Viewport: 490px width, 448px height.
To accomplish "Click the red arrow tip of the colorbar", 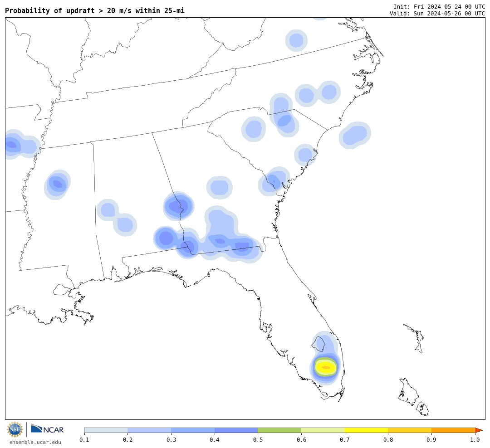I will point(479,430).
